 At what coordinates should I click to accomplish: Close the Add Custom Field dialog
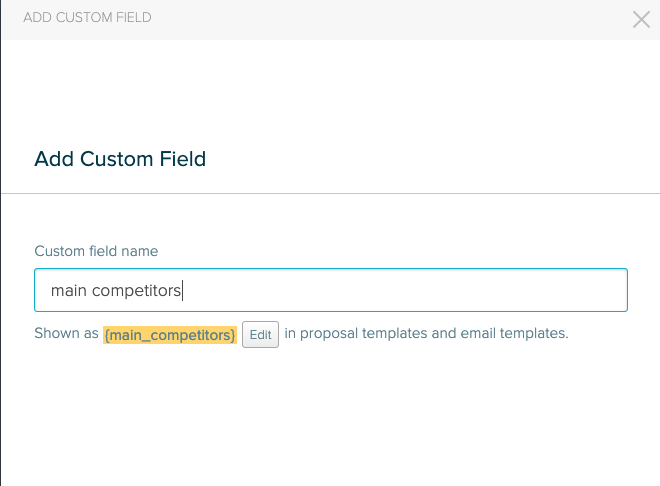(x=641, y=19)
